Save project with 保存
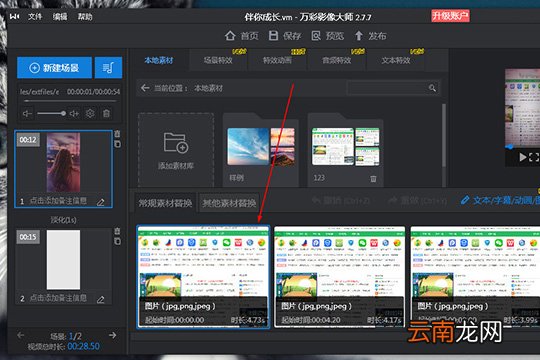The image size is (540, 360). click(285, 35)
